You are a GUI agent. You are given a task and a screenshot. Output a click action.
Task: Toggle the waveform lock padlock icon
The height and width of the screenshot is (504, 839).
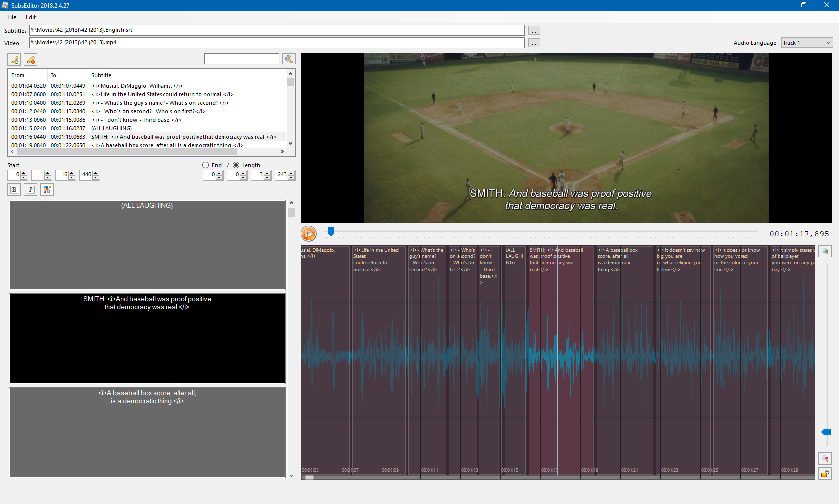(825, 474)
